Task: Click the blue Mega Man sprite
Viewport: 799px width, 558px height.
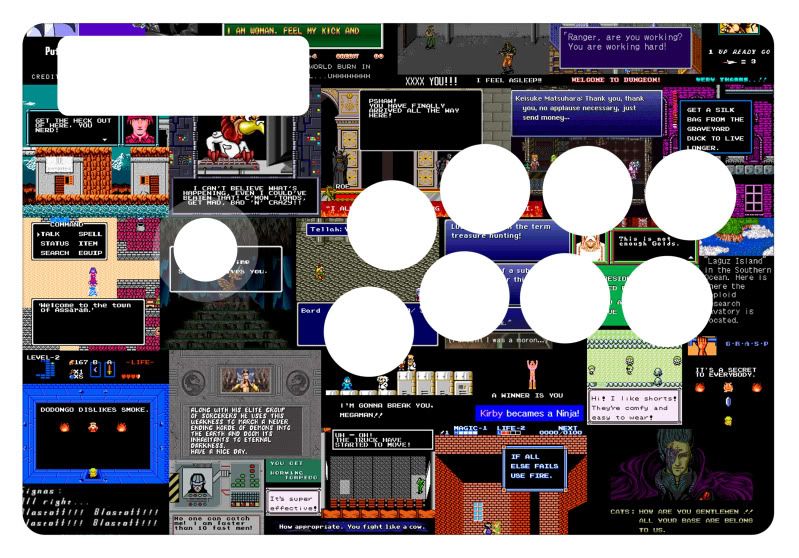Action: coord(347,384)
